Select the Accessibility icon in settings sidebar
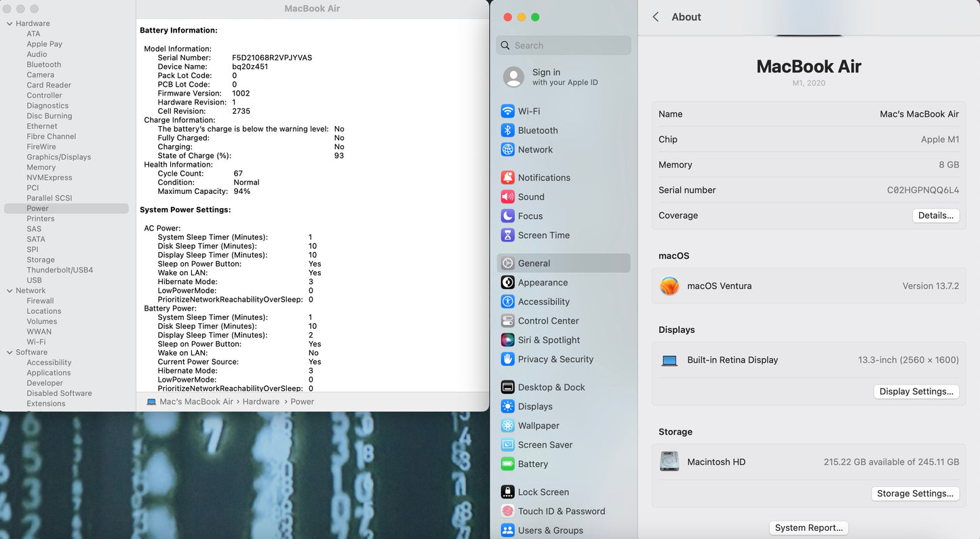980x539 pixels. coord(507,302)
